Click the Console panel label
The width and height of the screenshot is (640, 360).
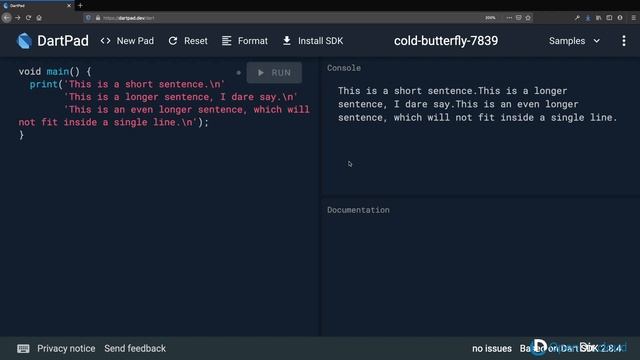[344, 68]
